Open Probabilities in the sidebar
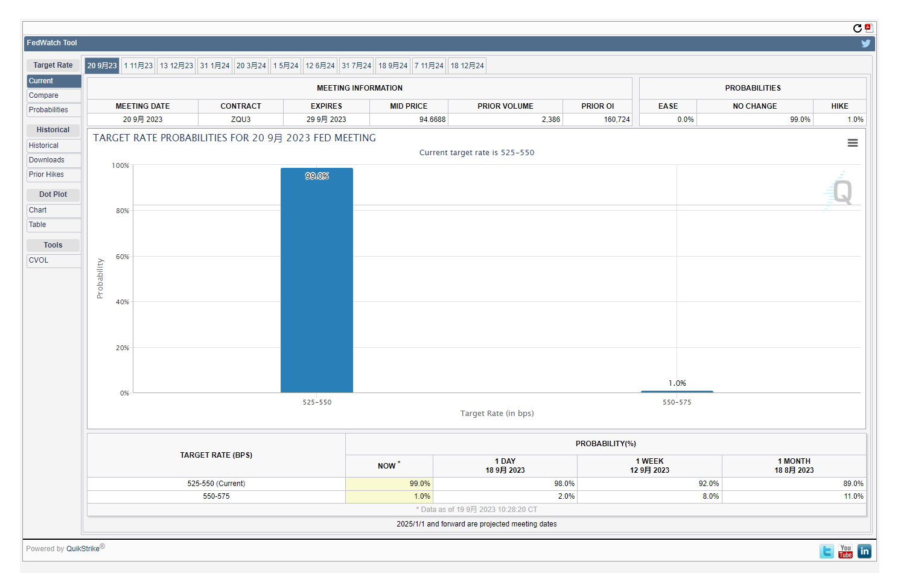 54,110
